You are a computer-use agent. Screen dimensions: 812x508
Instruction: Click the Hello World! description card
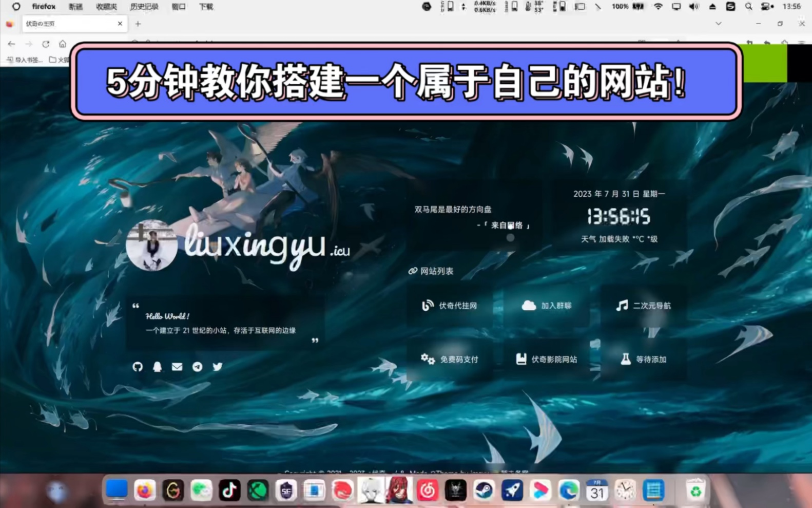pos(225,323)
